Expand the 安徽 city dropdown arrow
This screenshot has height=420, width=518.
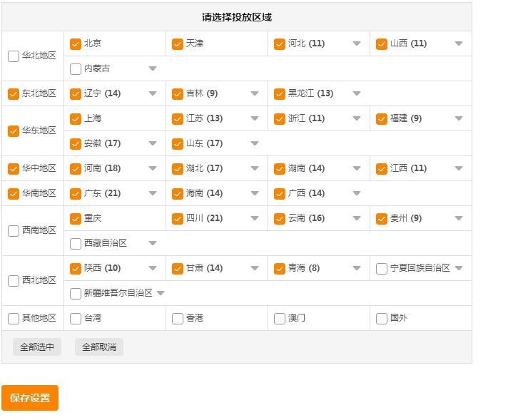point(153,143)
